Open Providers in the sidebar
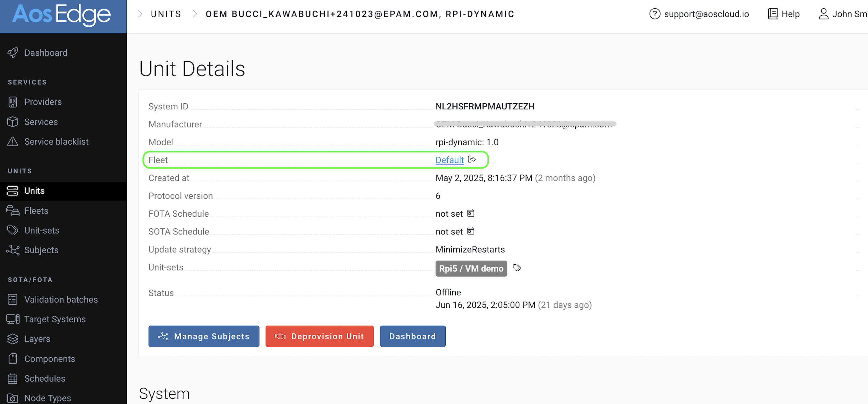The height and width of the screenshot is (404, 868). (x=43, y=102)
